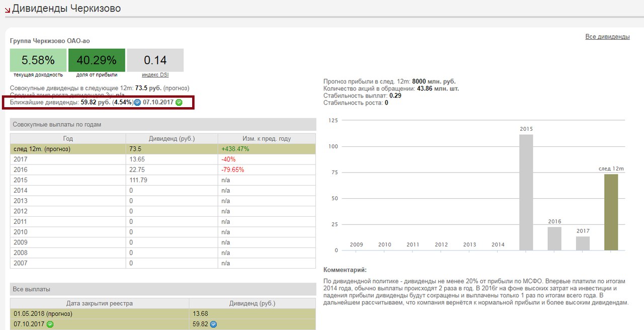Viewport: 644px width, 330px height.
Task: Click the 125 value on chart y-axis
Action: (333, 120)
